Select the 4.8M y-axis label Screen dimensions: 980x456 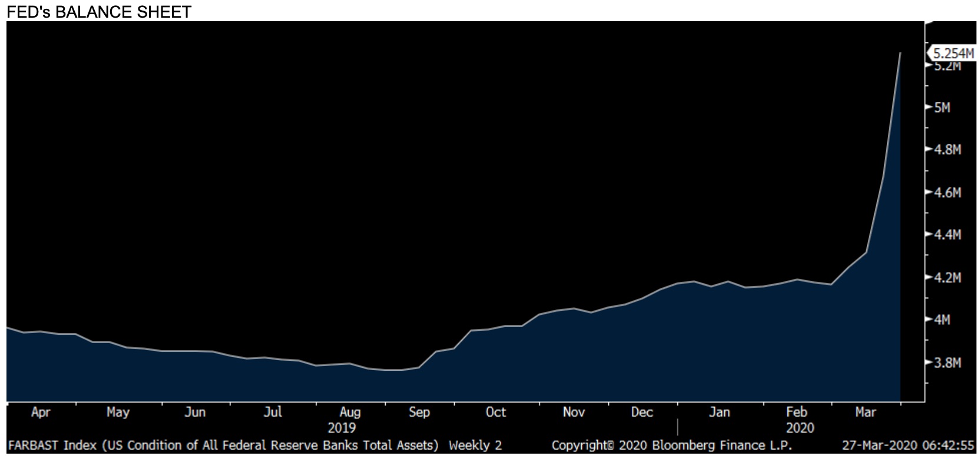point(948,150)
